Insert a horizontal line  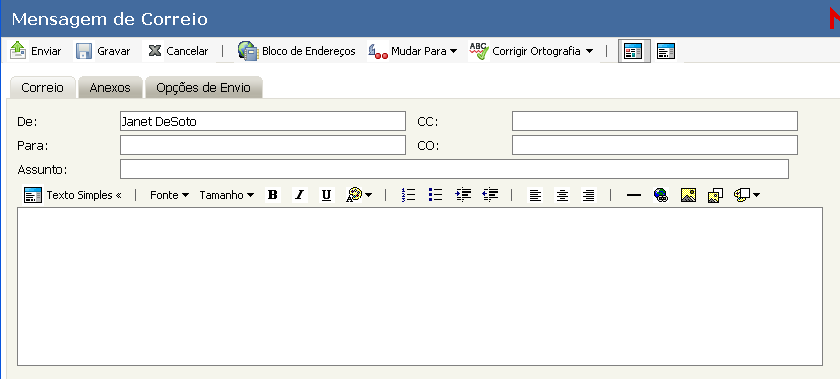(x=634, y=195)
